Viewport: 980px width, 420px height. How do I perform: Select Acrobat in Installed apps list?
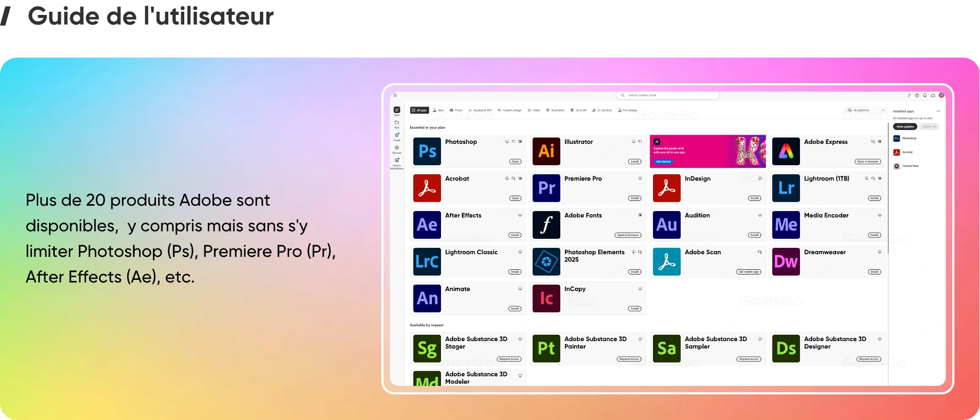(x=903, y=152)
